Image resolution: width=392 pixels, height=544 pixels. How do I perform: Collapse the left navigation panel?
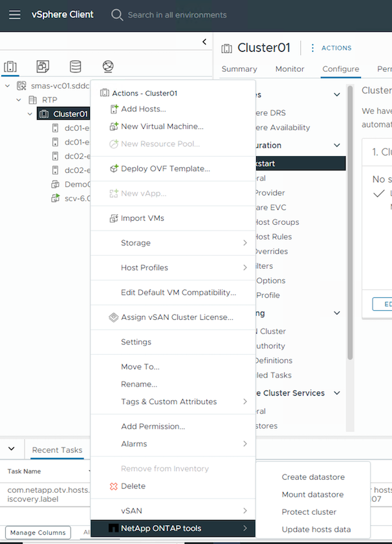[204, 42]
